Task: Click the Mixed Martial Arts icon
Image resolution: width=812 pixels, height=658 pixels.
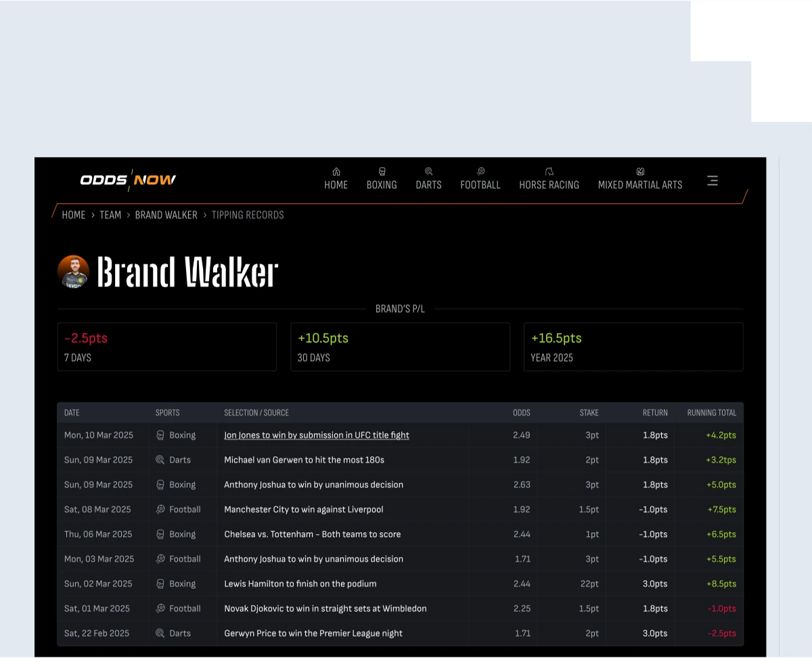Action: pos(640,172)
